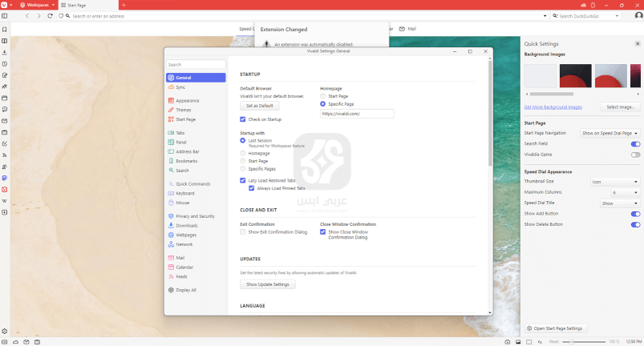Select Start Page homepage radio option
Image resolution: width=644 pixels, height=346 pixels.
click(323, 96)
